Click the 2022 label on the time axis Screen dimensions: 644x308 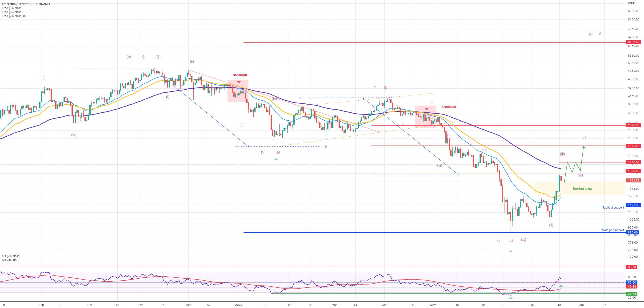tap(239, 305)
